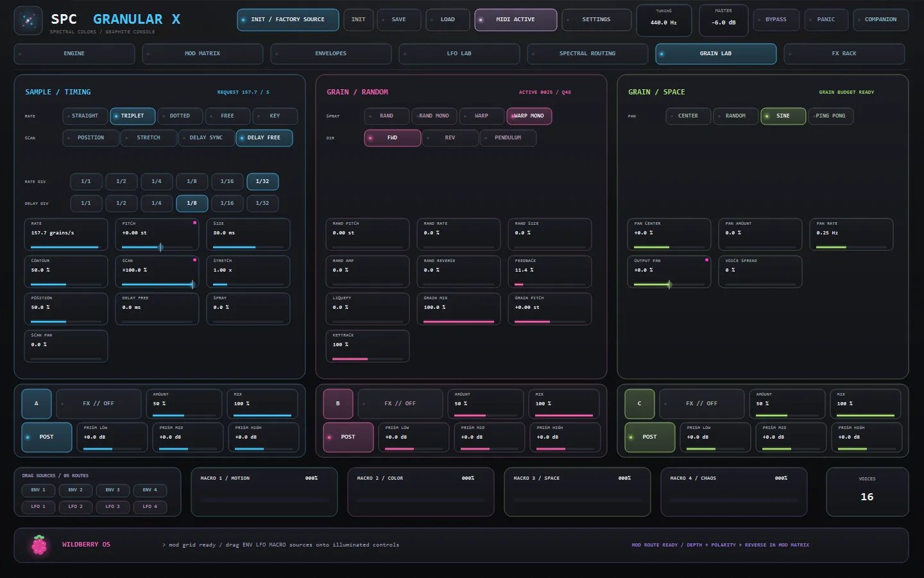The image size is (924, 578).
Task: Choose 1/8 in the Delay Div row
Action: (192, 204)
